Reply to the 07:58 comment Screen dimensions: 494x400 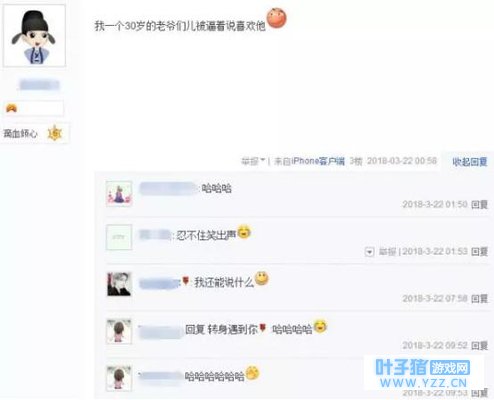pyautogui.click(x=479, y=299)
